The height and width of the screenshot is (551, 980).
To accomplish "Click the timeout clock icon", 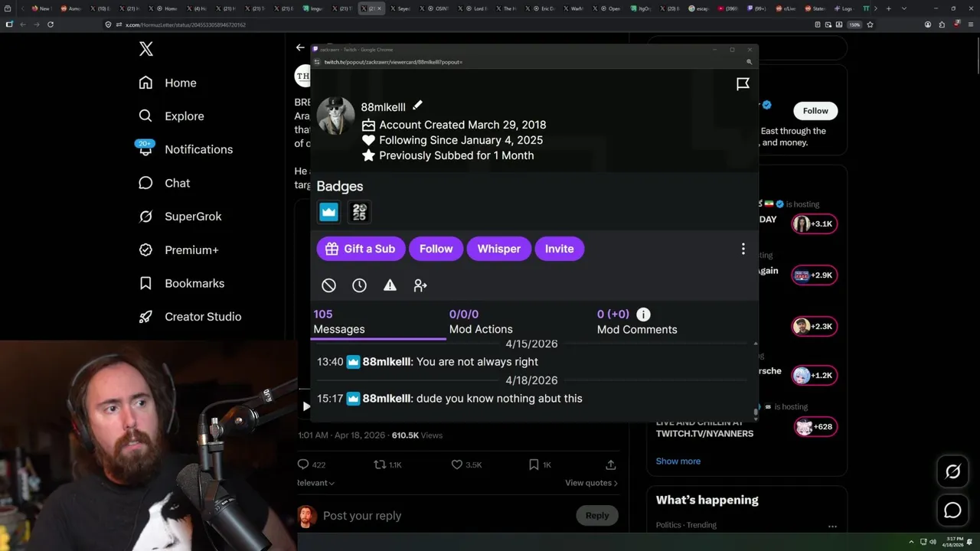I will pos(359,285).
